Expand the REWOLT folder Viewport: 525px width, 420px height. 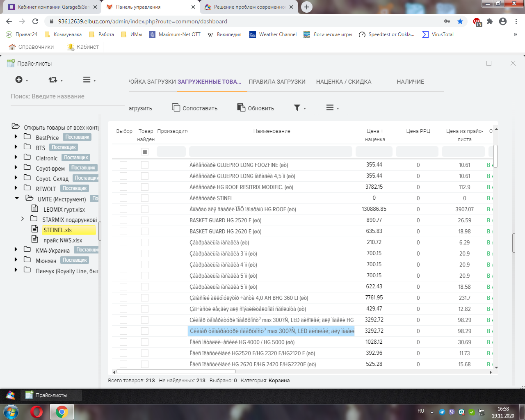[16, 188]
